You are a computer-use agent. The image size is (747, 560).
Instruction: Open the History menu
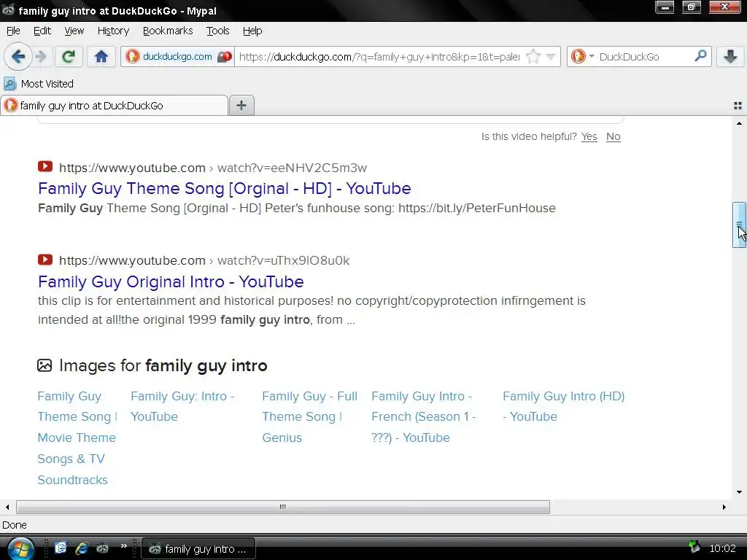pos(113,31)
